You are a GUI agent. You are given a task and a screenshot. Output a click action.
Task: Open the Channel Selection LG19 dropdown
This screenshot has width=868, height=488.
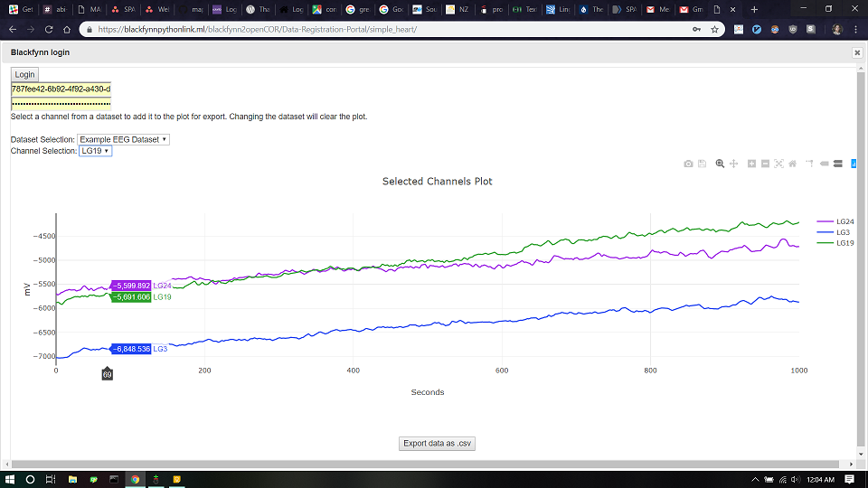95,151
